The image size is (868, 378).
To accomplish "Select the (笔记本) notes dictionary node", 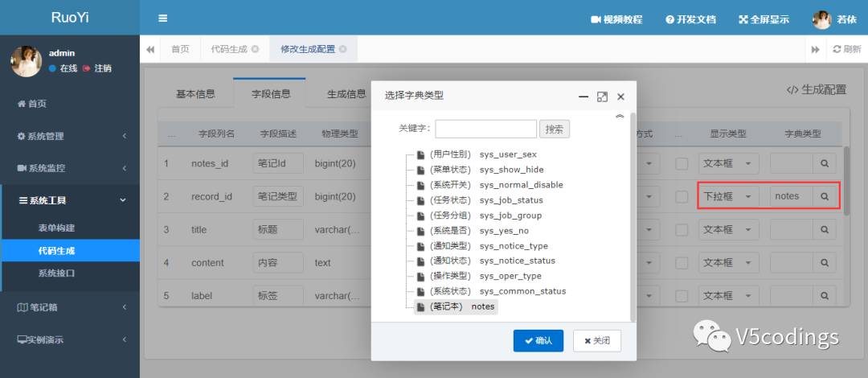I will (457, 306).
